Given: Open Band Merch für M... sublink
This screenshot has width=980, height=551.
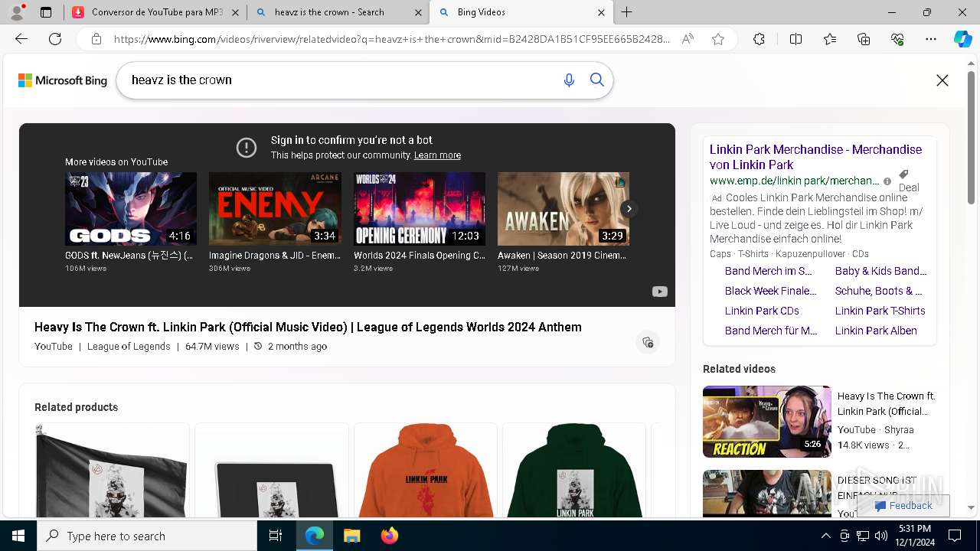Looking at the screenshot, I should pyautogui.click(x=771, y=331).
